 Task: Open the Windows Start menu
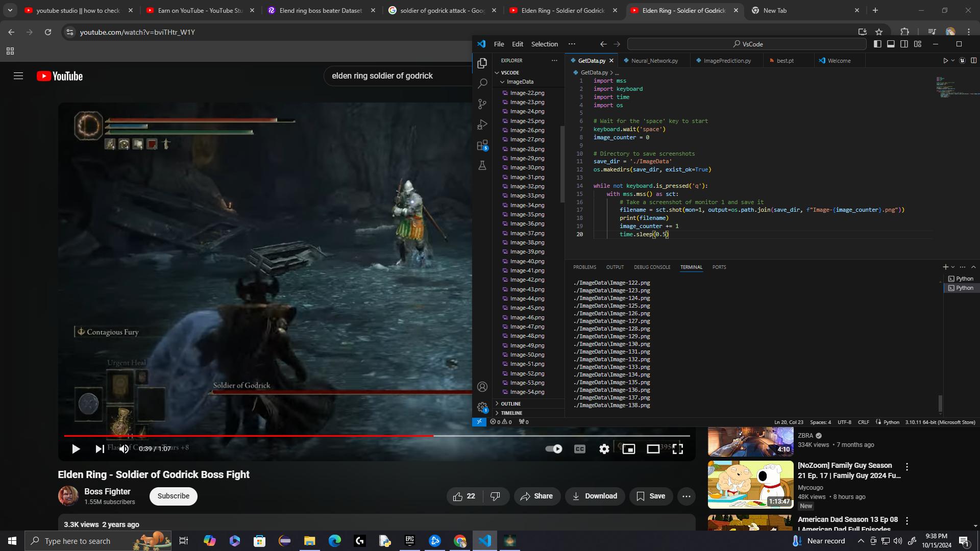(x=12, y=541)
